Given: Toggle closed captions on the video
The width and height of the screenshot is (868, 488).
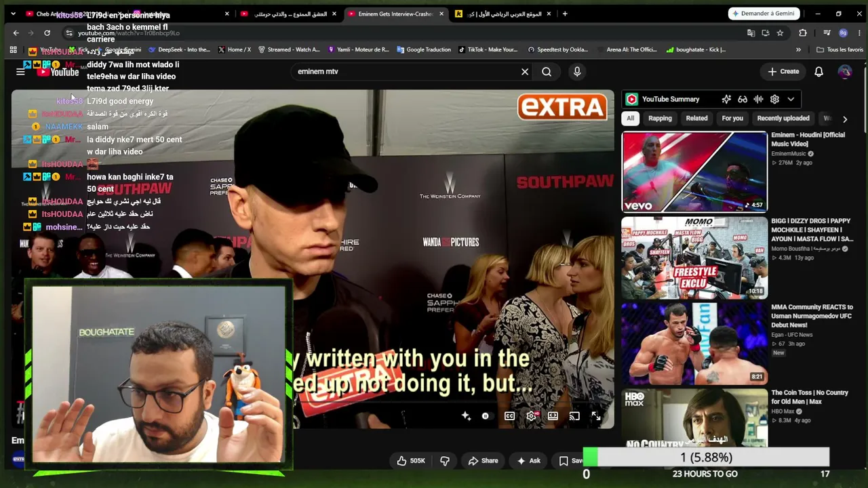Looking at the screenshot, I should coord(509,416).
